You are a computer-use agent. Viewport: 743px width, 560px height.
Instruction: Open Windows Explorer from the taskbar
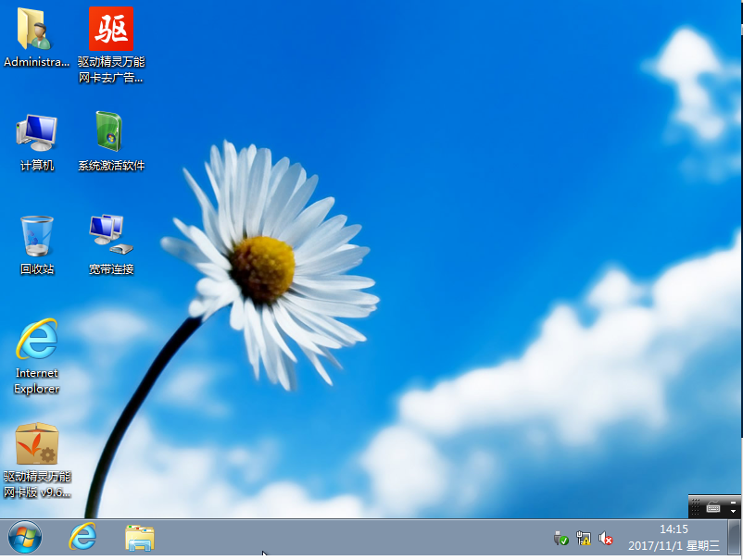pos(140,538)
